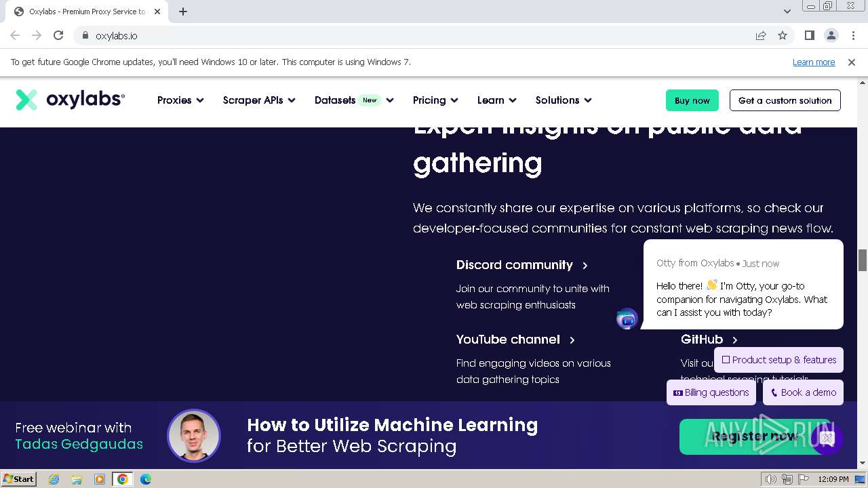The width and height of the screenshot is (868, 488).
Task: Open the Discord community link
Action: pyautogui.click(x=521, y=265)
